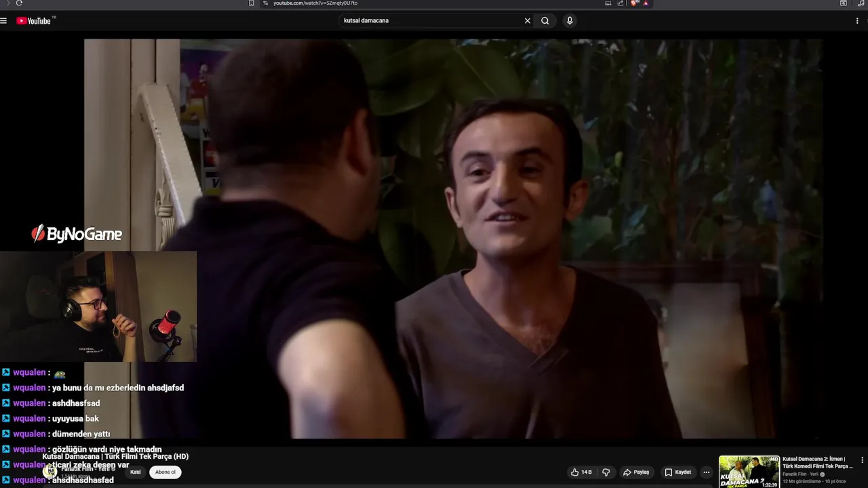Like the video with thumbs up
The height and width of the screenshot is (488, 868).
tap(582, 472)
